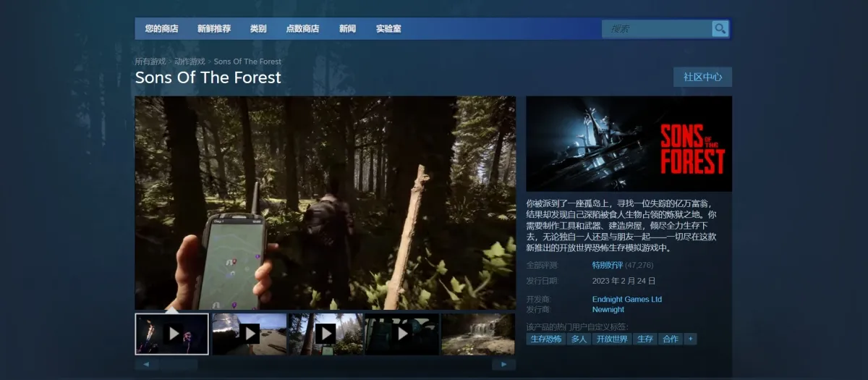This screenshot has height=380, width=868.
Task: Open the 新鲜推荐 menu
Action: 214,29
